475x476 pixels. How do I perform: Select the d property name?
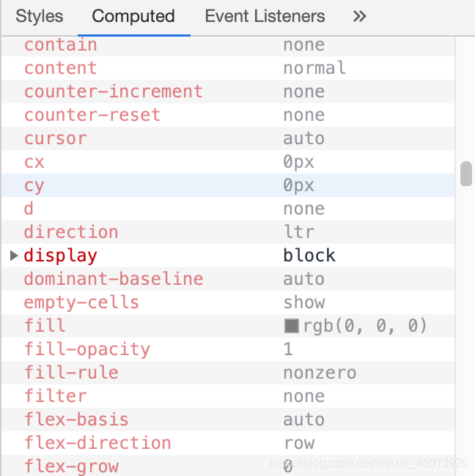pyautogui.click(x=29, y=209)
